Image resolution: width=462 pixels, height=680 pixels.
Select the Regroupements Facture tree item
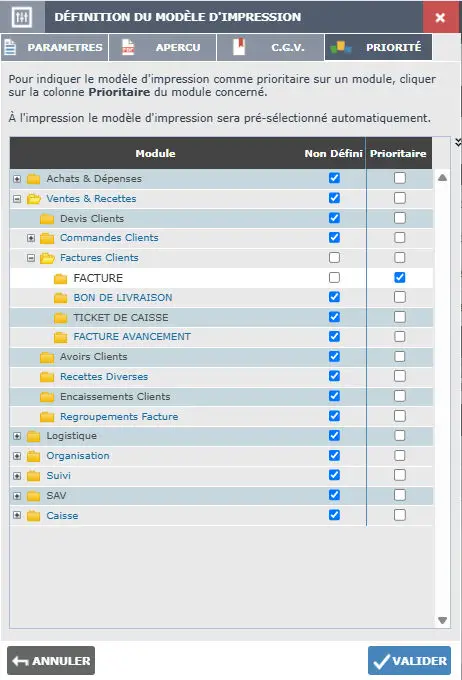[119, 417]
